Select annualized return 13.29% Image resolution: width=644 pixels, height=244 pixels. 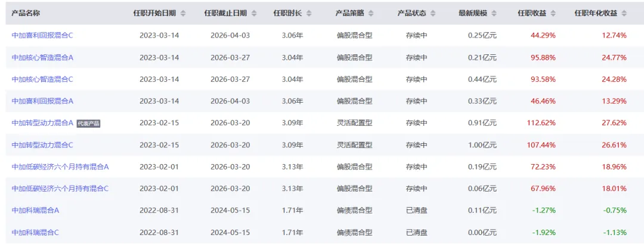(614, 101)
